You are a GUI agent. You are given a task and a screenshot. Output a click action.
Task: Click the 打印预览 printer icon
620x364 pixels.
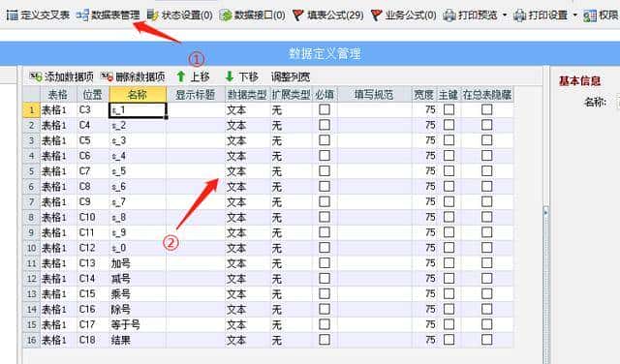click(x=449, y=15)
